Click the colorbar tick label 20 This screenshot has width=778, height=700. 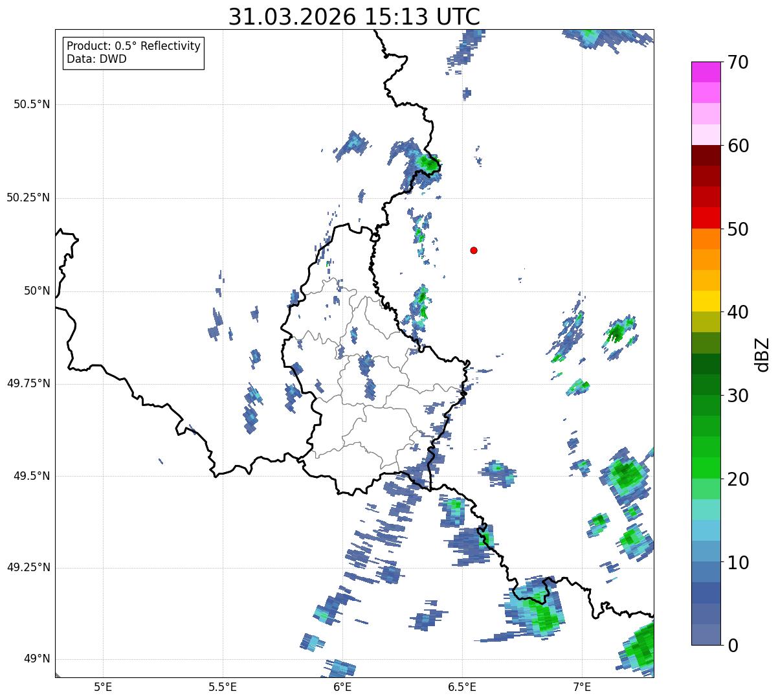[738, 479]
